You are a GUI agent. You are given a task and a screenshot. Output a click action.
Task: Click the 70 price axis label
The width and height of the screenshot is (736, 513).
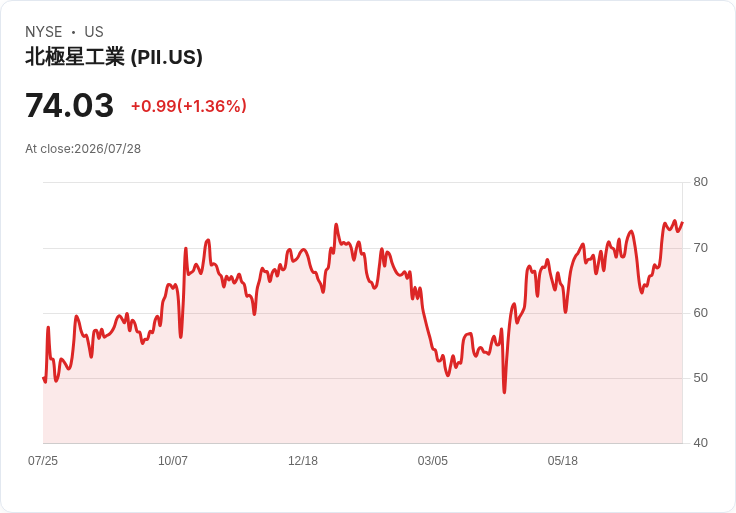700,248
